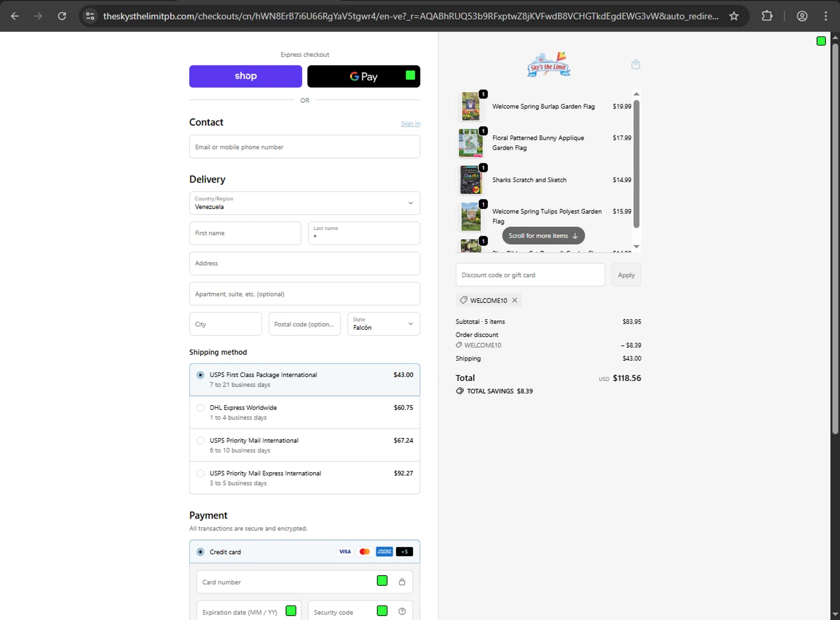Image resolution: width=840 pixels, height=620 pixels.
Task: Focus the Postal code field
Action: tap(305, 324)
